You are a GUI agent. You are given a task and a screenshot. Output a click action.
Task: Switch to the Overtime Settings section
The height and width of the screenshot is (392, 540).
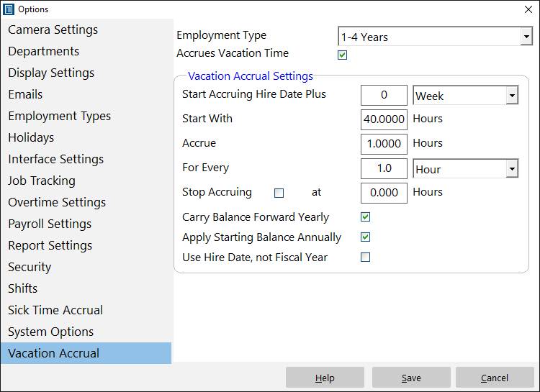57,203
